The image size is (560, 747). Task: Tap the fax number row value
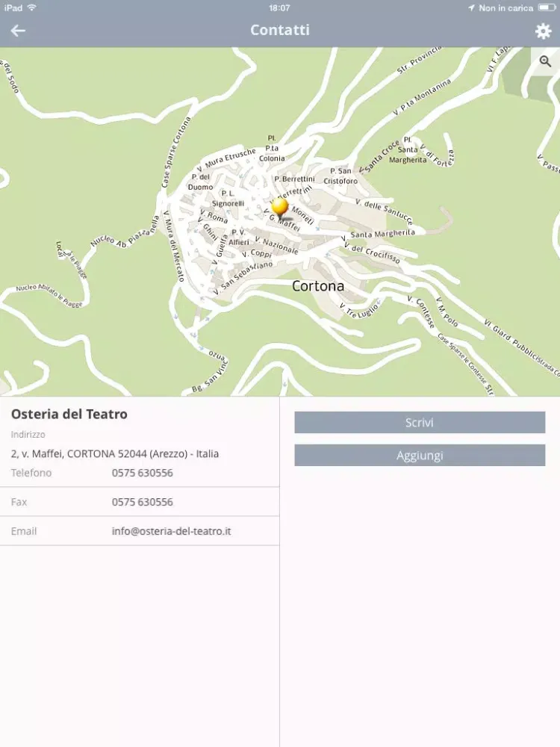pos(143,502)
